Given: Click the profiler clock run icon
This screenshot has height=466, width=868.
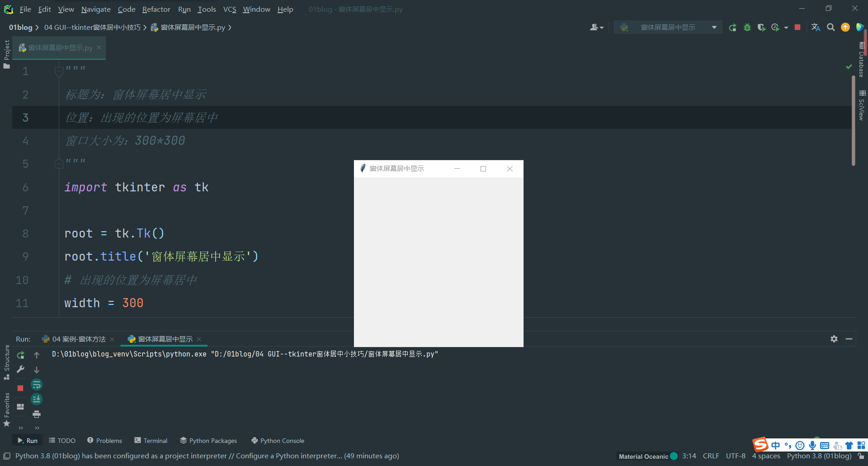Looking at the screenshot, I should 775,28.
